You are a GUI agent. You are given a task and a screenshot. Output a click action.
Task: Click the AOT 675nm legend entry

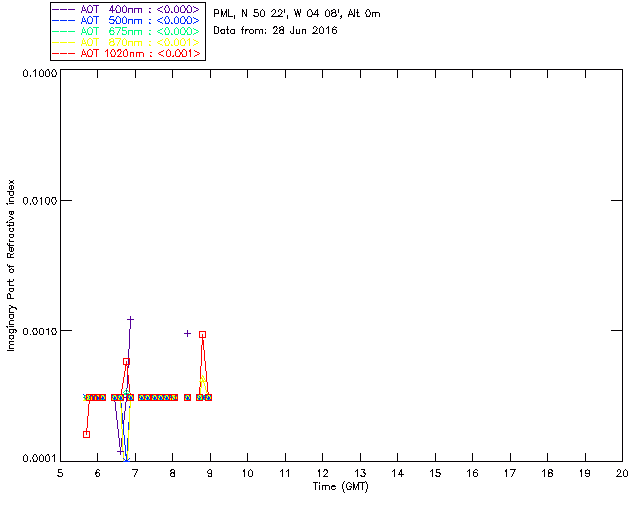click(x=126, y=31)
